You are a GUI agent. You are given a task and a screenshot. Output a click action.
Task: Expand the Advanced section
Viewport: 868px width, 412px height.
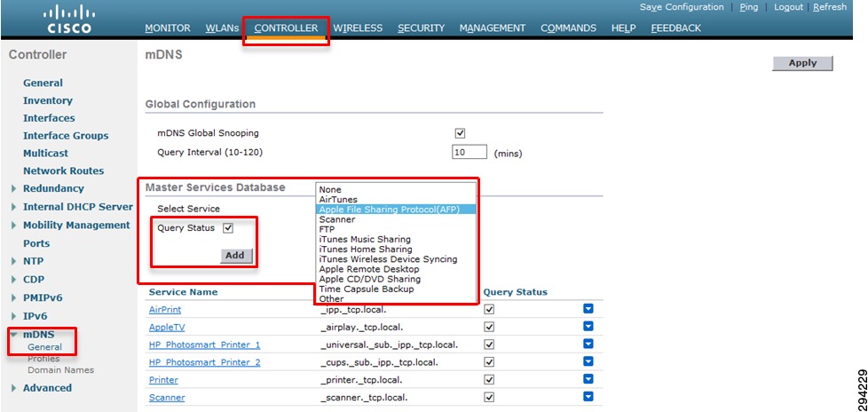tap(13, 388)
